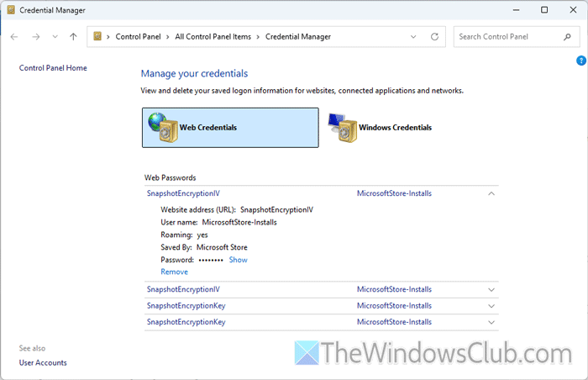Click the collapsed SnapshotEncryptionIV row name

[183, 289]
